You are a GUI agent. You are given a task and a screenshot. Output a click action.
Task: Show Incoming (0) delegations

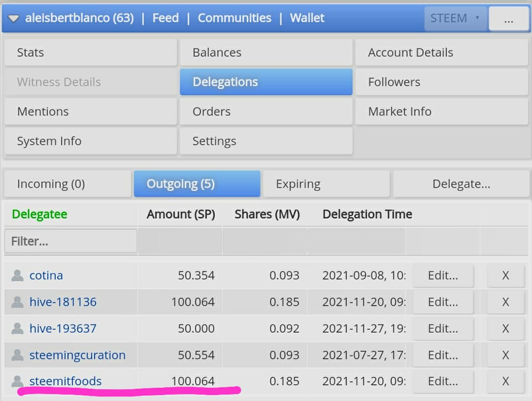pos(68,184)
